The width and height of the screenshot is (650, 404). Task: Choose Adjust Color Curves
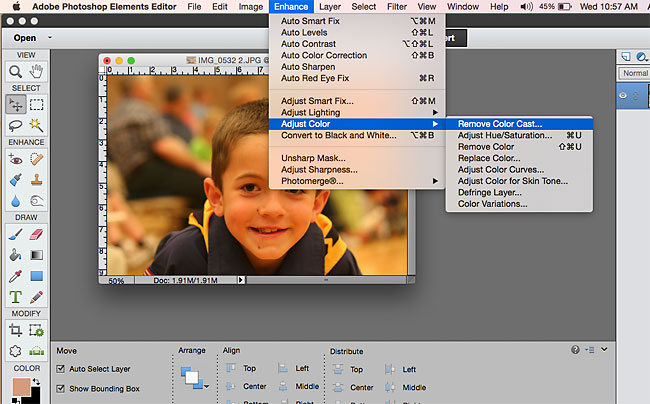519,169
